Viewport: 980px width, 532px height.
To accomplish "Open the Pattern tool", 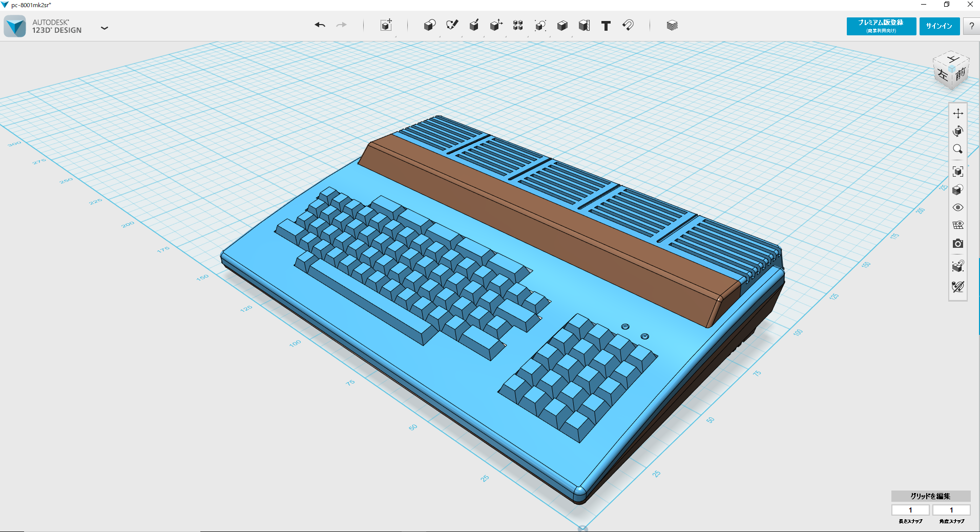I will pos(517,25).
